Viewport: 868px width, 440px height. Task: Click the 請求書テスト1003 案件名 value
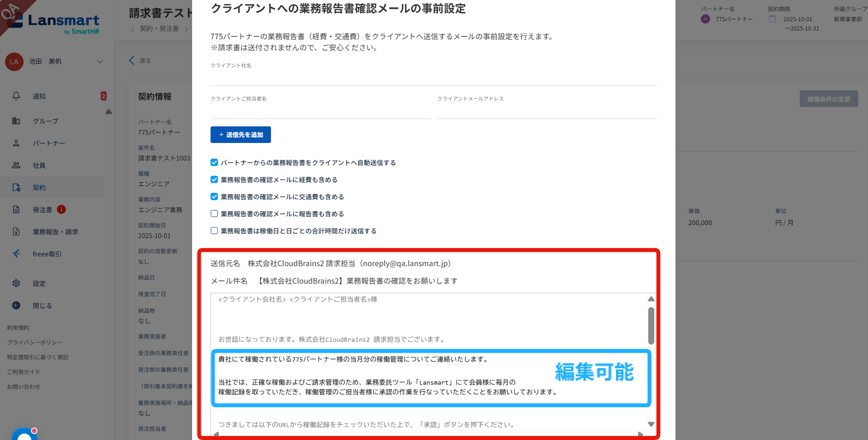tap(164, 158)
